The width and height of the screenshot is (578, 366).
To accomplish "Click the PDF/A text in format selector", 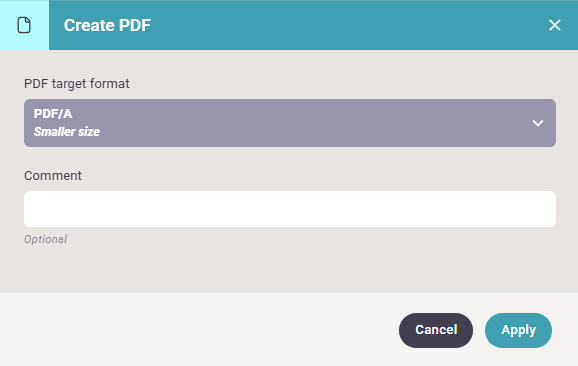I will coord(53,114).
